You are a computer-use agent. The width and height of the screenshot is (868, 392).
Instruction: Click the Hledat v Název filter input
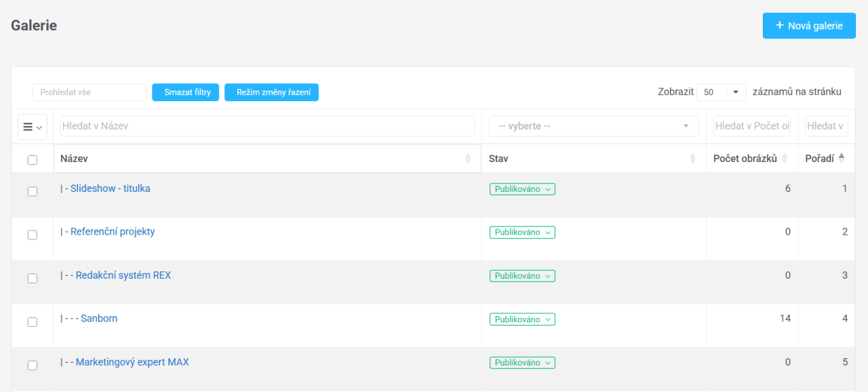(x=267, y=126)
